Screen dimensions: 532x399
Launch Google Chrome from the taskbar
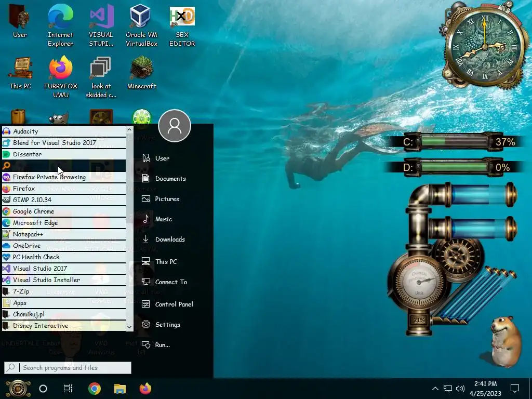(95, 389)
